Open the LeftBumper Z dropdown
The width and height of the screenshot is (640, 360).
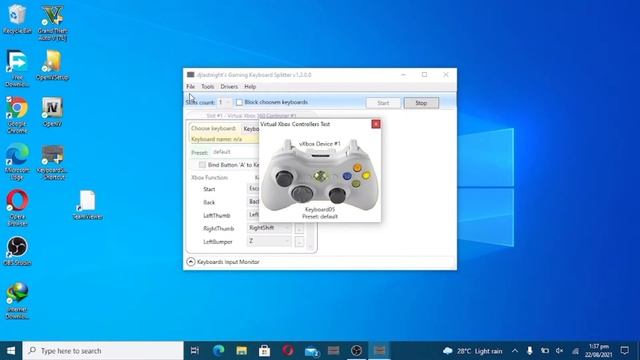(269, 241)
